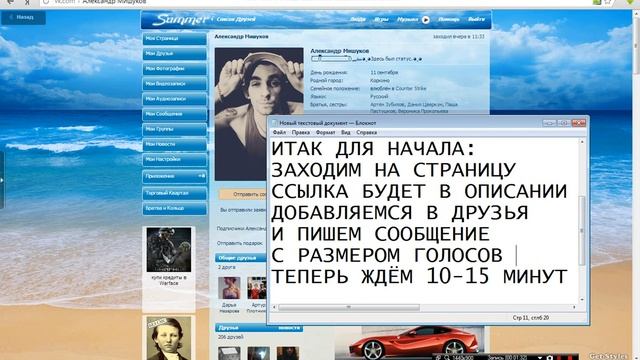This screenshot has height=360, width=640.
Task: Open Справка menu in Notepad
Action: (x=366, y=132)
